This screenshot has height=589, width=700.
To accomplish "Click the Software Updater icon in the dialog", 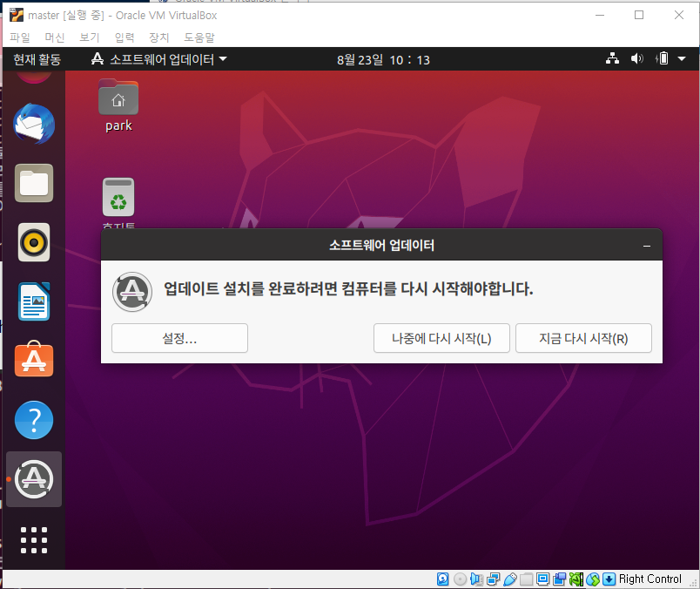I will [132, 292].
